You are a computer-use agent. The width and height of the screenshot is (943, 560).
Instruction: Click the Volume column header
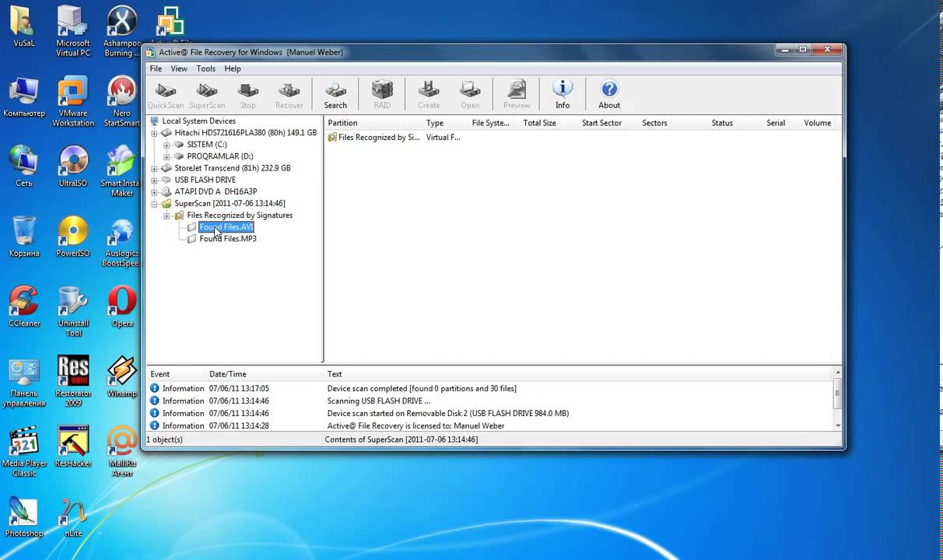[x=817, y=123]
